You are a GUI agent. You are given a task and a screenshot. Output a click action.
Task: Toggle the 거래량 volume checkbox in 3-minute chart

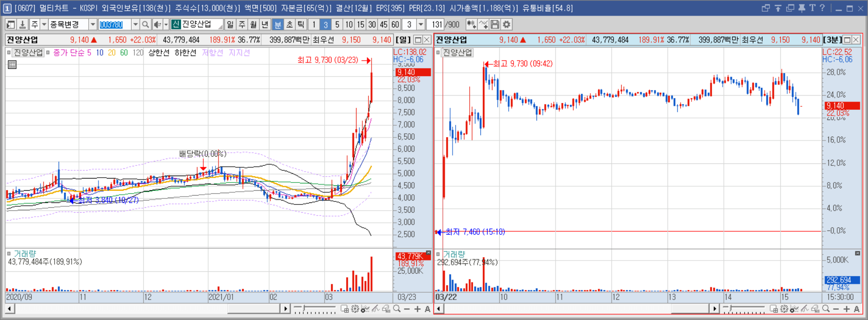point(438,254)
